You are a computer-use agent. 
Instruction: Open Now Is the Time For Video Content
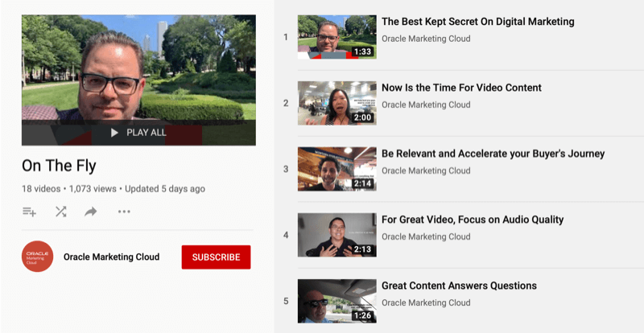pyautogui.click(x=461, y=88)
